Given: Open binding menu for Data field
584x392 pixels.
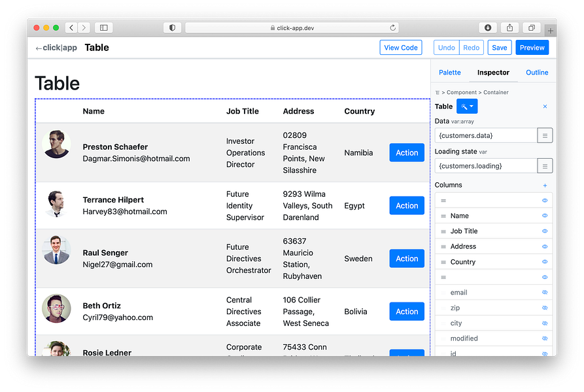Looking at the screenshot, I should tap(545, 135).
